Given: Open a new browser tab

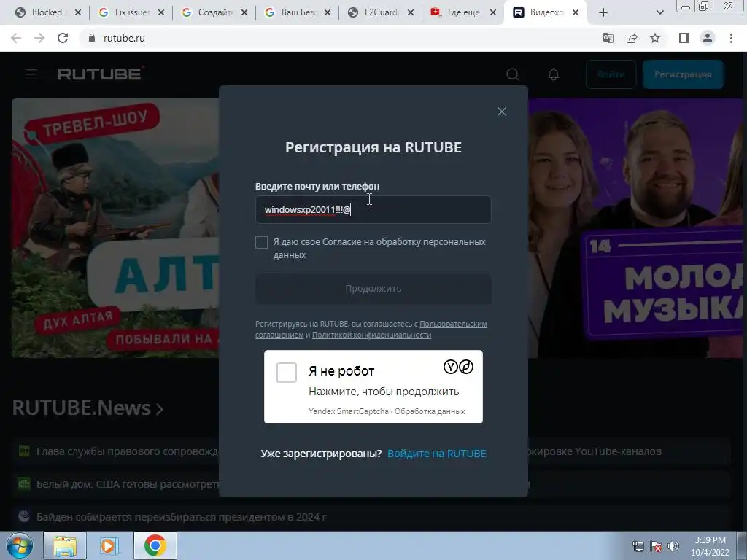Looking at the screenshot, I should 603,13.
